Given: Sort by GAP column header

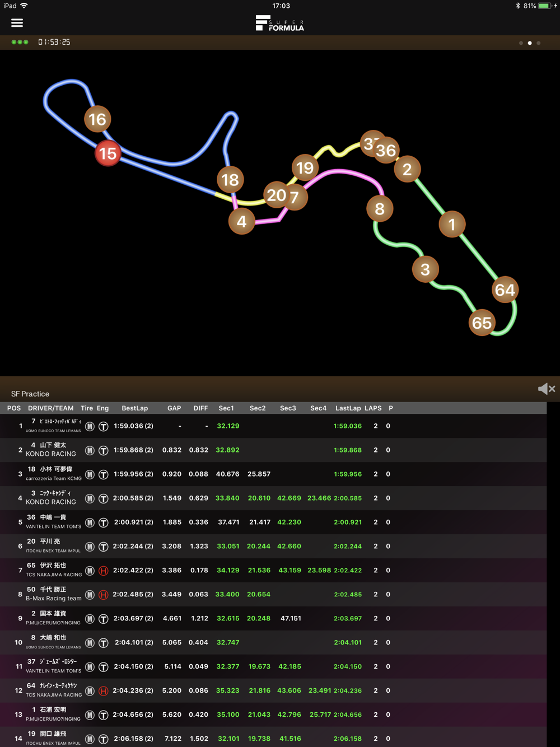Looking at the screenshot, I should point(174,408).
